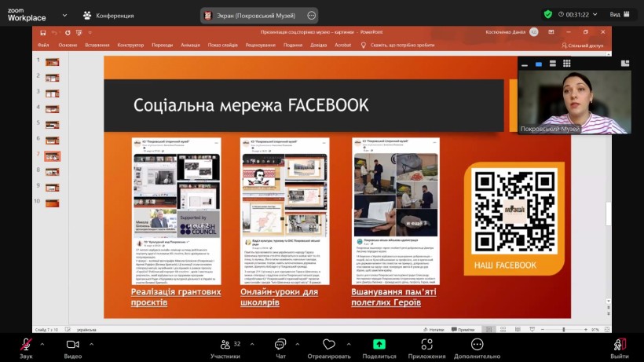Click the Redo icon in quick access toolbar

click(x=68, y=32)
